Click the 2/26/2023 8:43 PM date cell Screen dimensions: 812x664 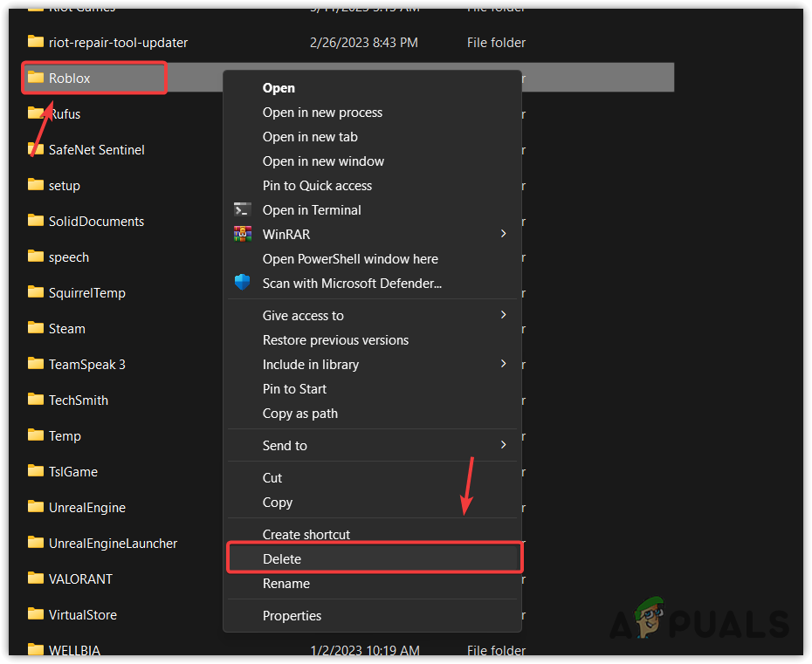[x=363, y=43]
